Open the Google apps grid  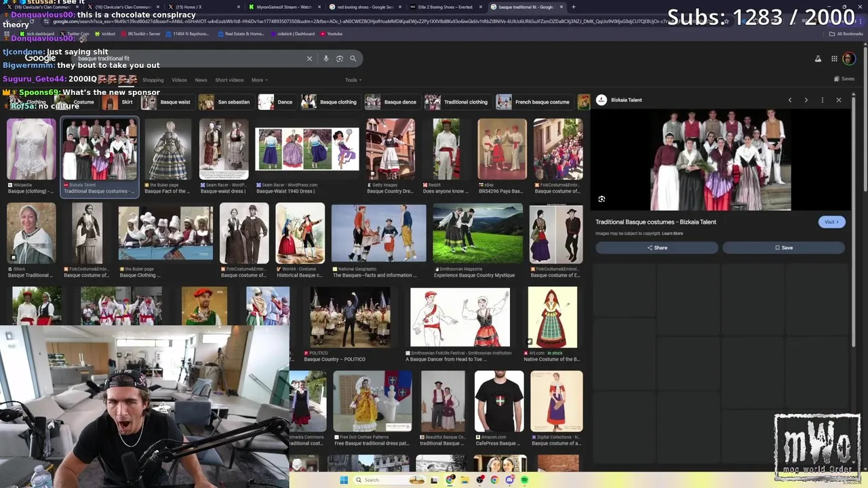click(x=834, y=59)
